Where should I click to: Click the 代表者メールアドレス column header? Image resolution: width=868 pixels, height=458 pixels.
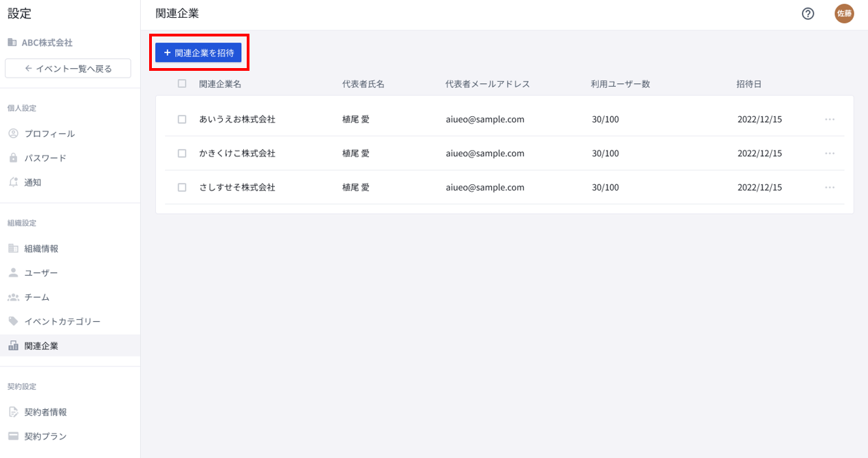tap(487, 84)
